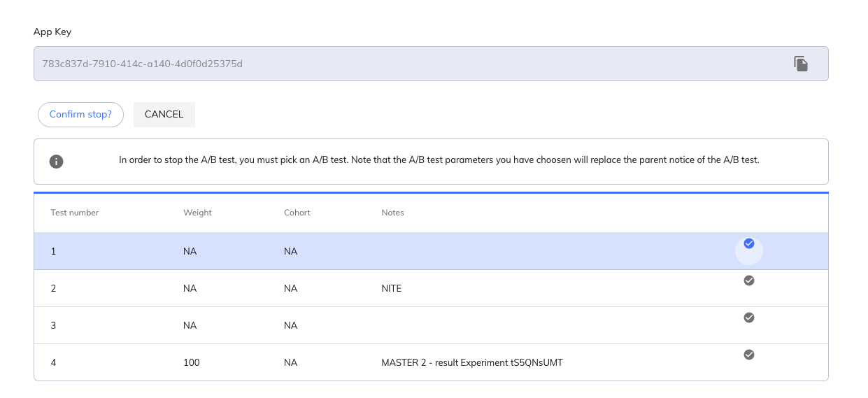The height and width of the screenshot is (398, 868).
Task: Click the Notes column header
Action: pyautogui.click(x=392, y=213)
